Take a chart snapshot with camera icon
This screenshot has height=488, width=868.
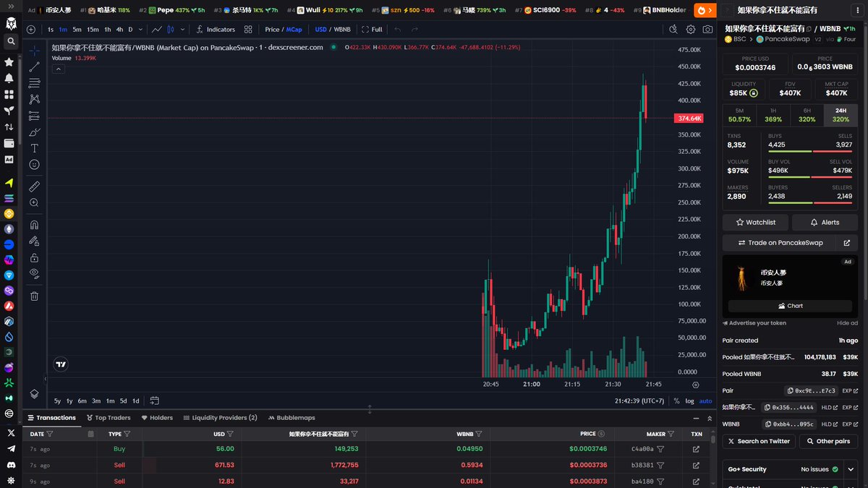pyautogui.click(x=707, y=30)
